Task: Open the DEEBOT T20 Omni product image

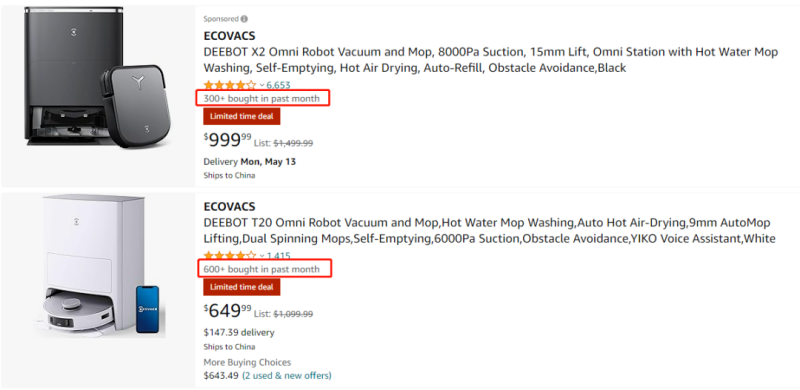Action: [99, 265]
